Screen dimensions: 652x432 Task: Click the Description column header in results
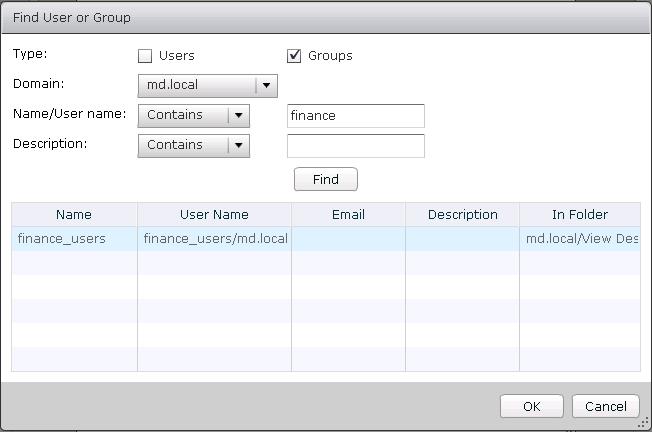click(462, 214)
